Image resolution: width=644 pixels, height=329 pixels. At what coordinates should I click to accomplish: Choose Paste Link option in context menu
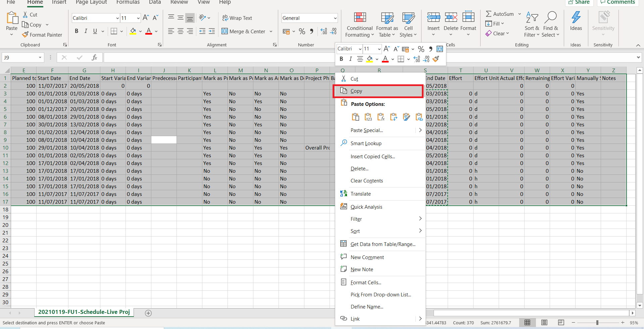point(419,117)
